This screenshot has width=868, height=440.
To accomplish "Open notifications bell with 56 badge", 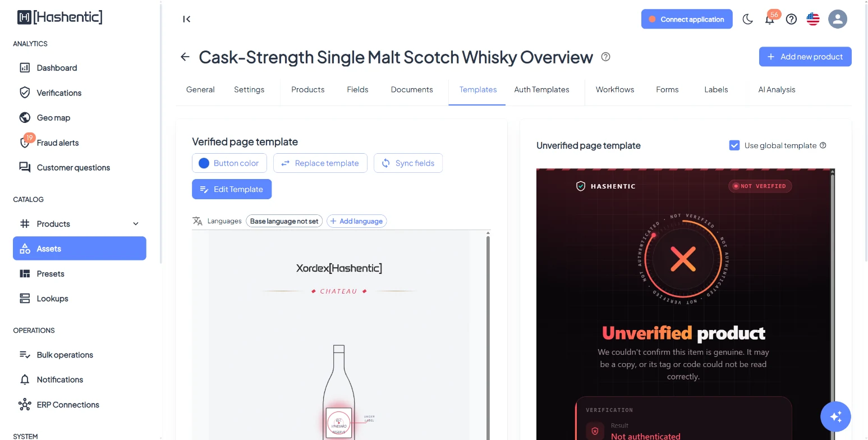I will [x=770, y=19].
